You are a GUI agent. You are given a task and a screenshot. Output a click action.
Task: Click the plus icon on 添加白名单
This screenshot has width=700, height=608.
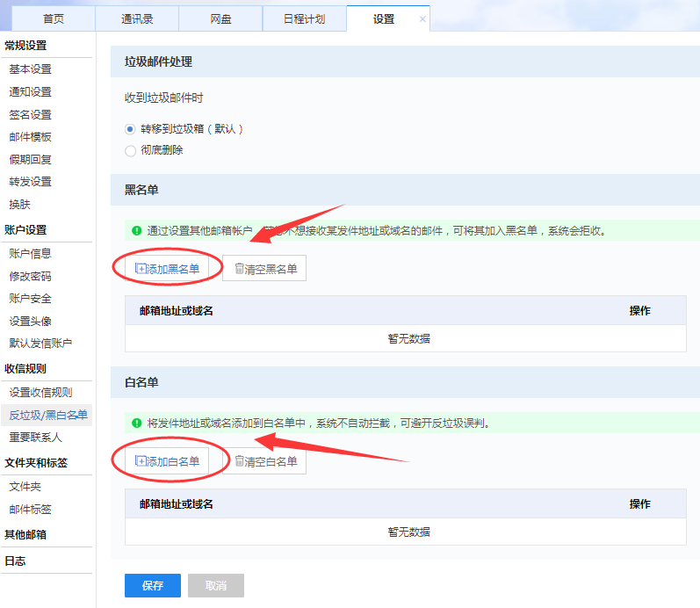141,461
